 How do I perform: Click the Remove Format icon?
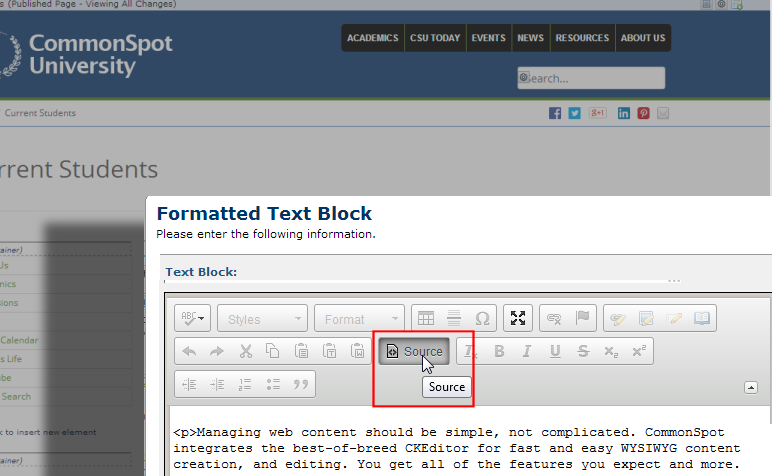pyautogui.click(x=471, y=351)
